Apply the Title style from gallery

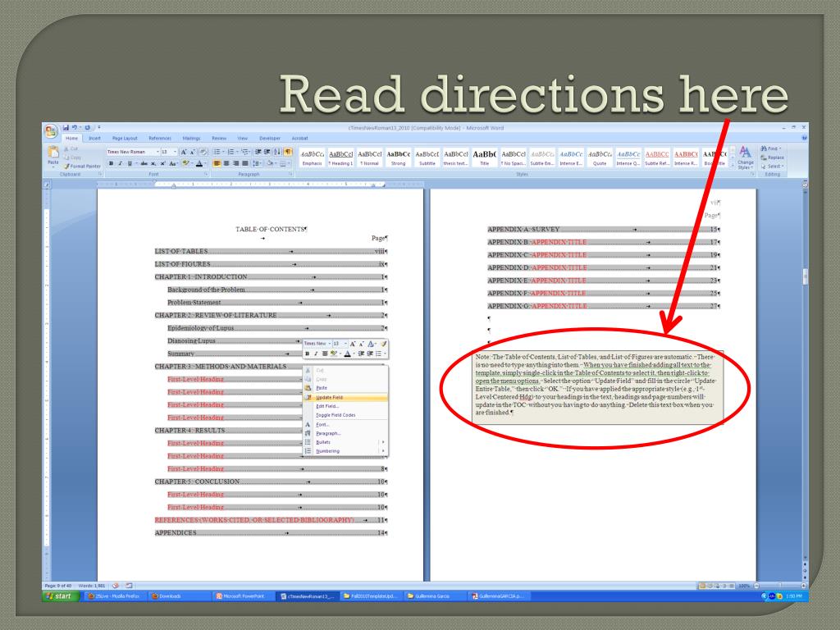coord(484,157)
